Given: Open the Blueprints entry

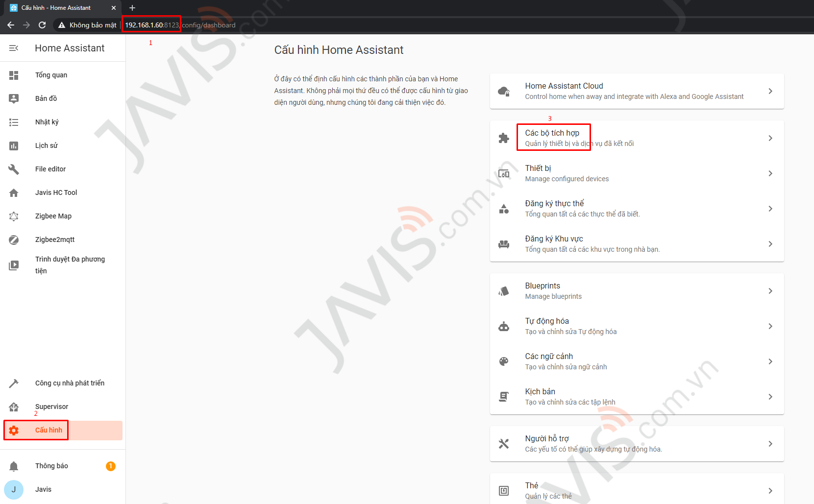Looking at the screenshot, I should click(637, 291).
